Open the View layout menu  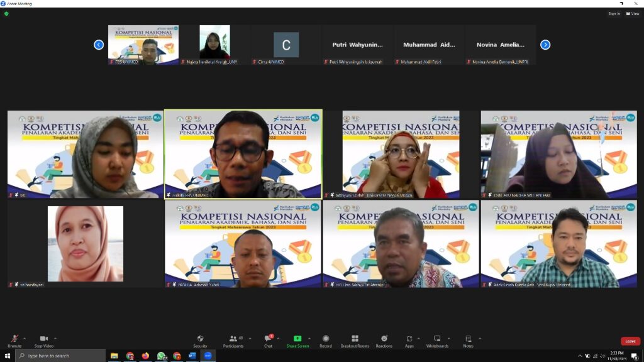633,14
